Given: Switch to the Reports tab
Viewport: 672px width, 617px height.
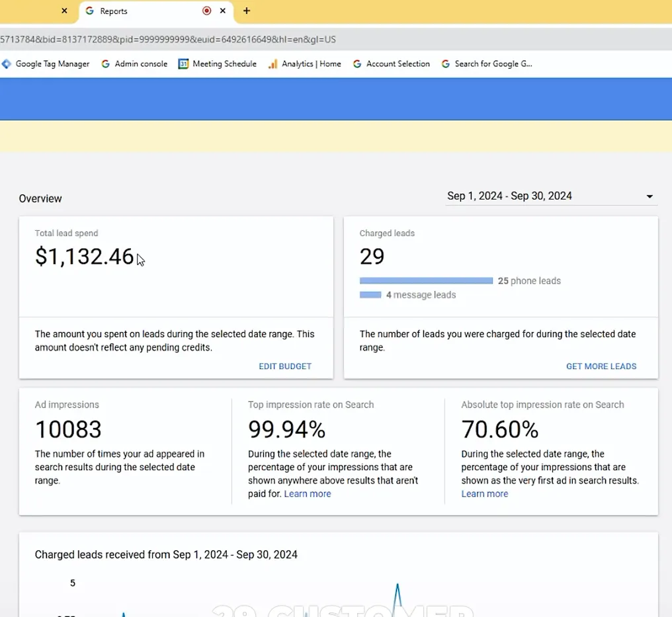Looking at the screenshot, I should [x=156, y=11].
